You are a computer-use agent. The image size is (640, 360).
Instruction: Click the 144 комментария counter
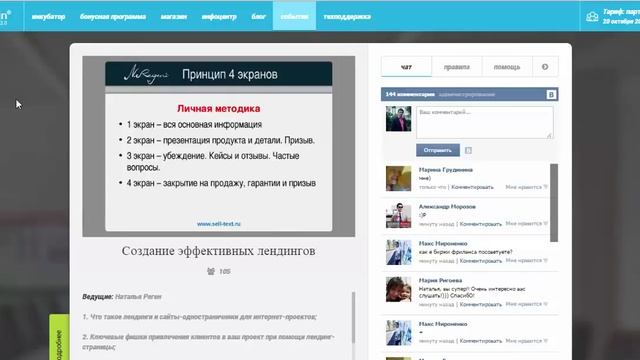(410, 94)
